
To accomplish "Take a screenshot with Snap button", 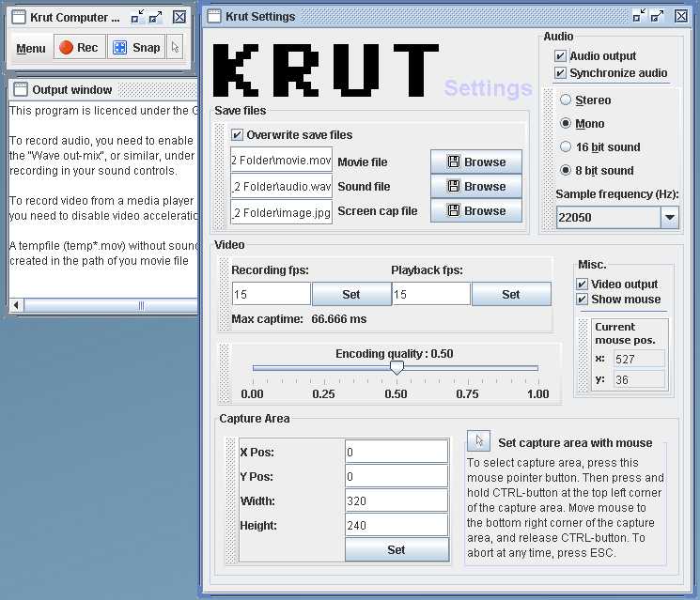I will pyautogui.click(x=136, y=47).
